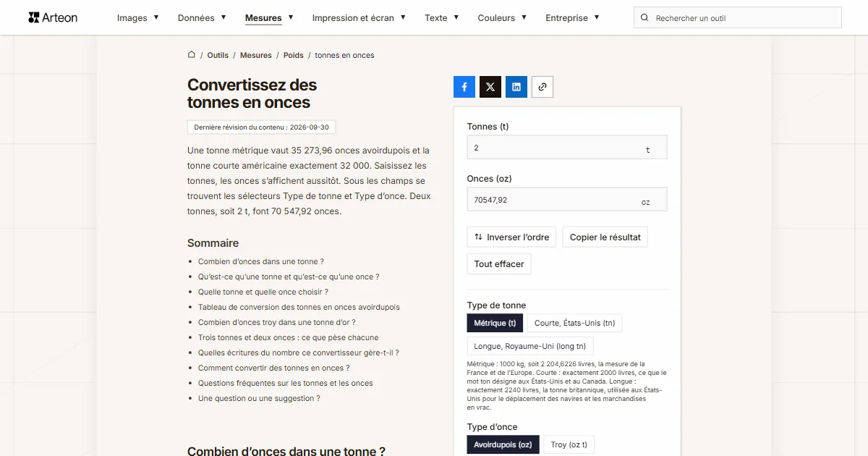The width and height of the screenshot is (868, 456).
Task: Click Copier le résultat button
Action: 605,237
